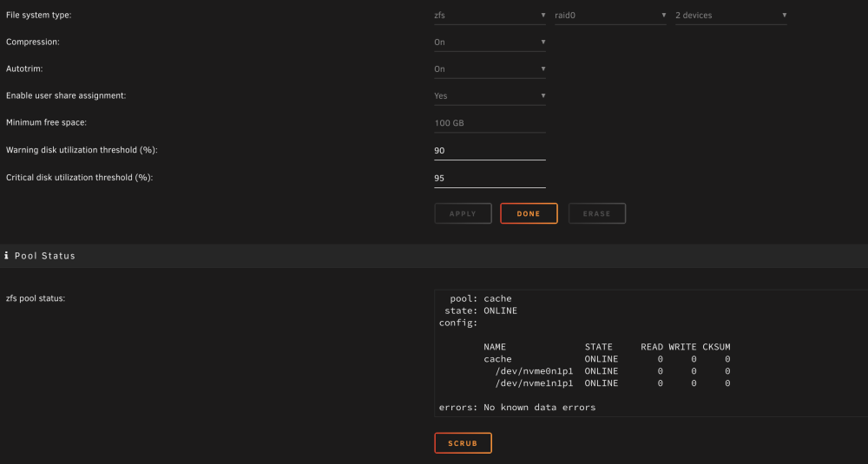Click the 'Minimum free space:' label
Screen dimensions: 868x464
click(47, 122)
